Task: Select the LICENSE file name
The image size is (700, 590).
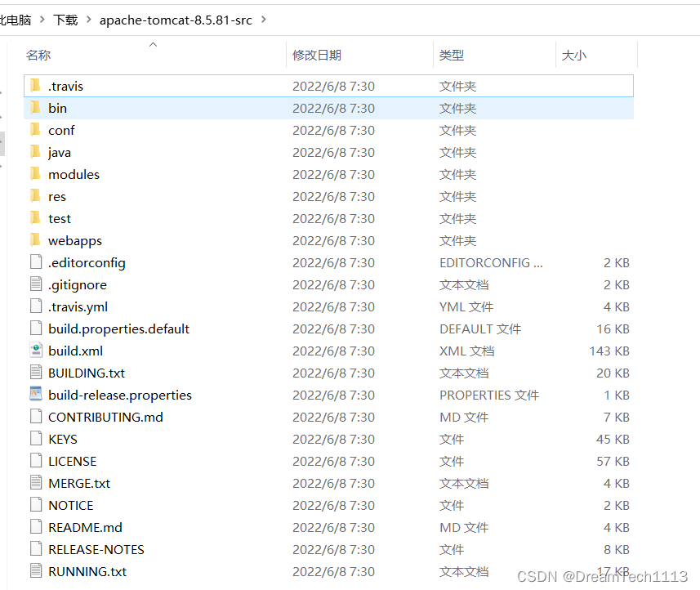Action: click(73, 462)
